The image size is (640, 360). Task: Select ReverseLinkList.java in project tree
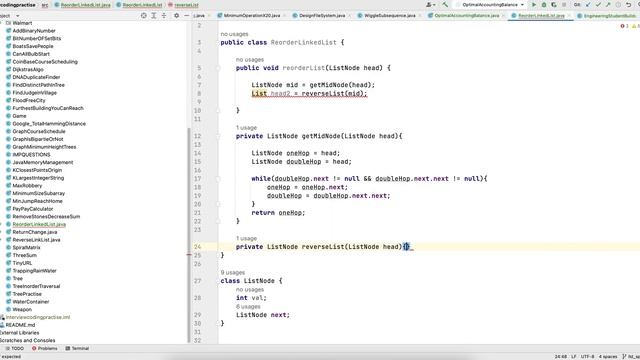point(36,240)
